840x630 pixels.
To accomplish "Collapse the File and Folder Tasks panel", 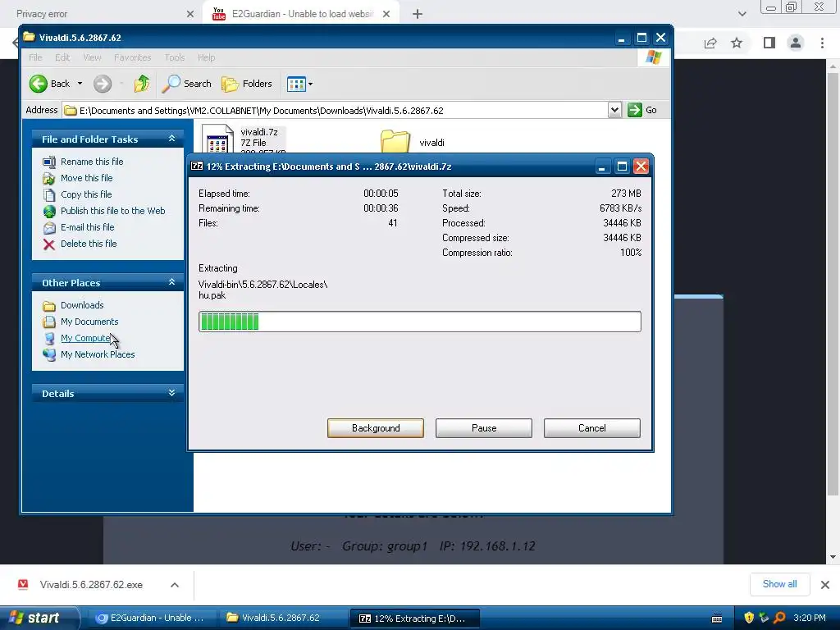I will tap(171, 139).
